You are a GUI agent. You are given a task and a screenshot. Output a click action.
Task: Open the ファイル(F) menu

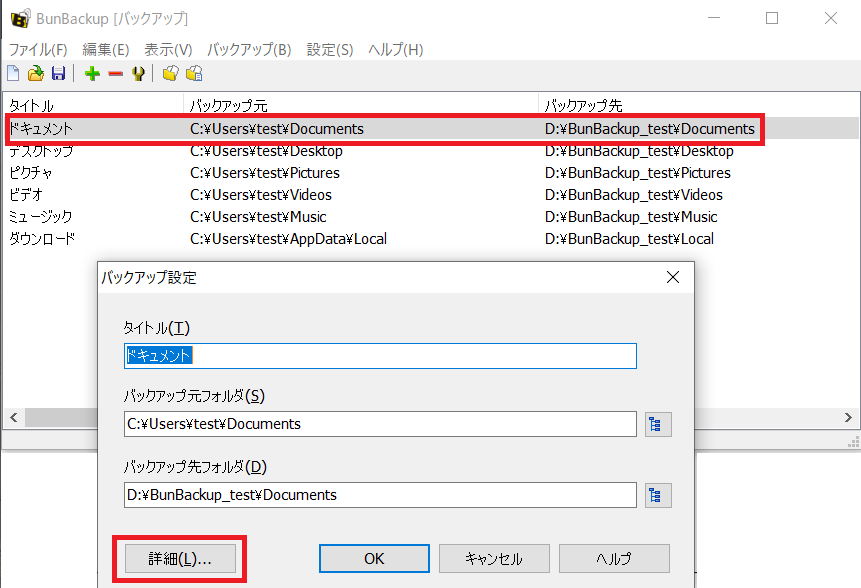tap(38, 50)
